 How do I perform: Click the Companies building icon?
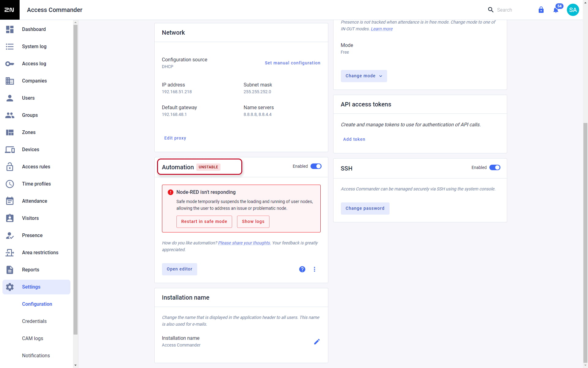(10, 81)
